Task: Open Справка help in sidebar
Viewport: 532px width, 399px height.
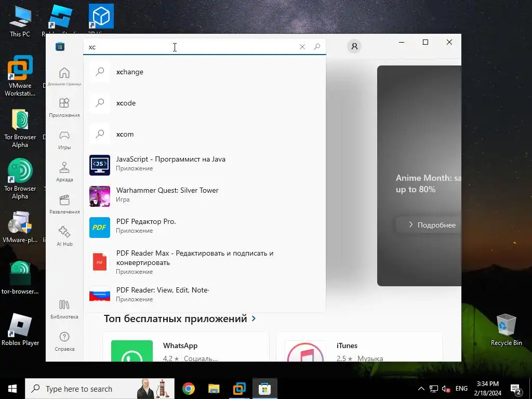Action: pos(64,341)
